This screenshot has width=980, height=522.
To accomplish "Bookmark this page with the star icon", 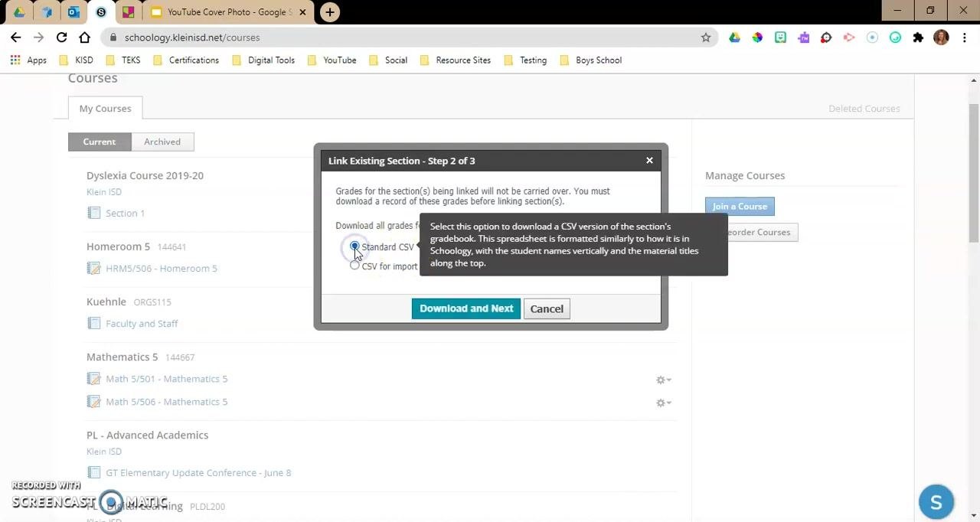I will (706, 37).
